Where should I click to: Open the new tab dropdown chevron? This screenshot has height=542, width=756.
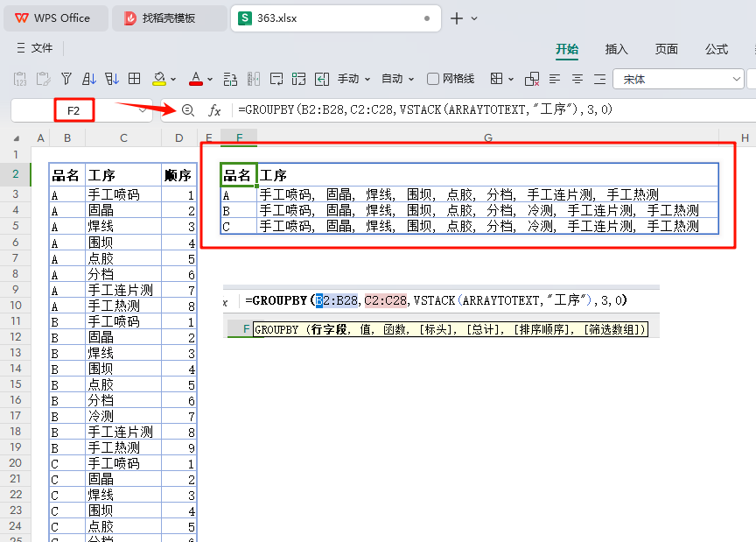[x=474, y=18]
